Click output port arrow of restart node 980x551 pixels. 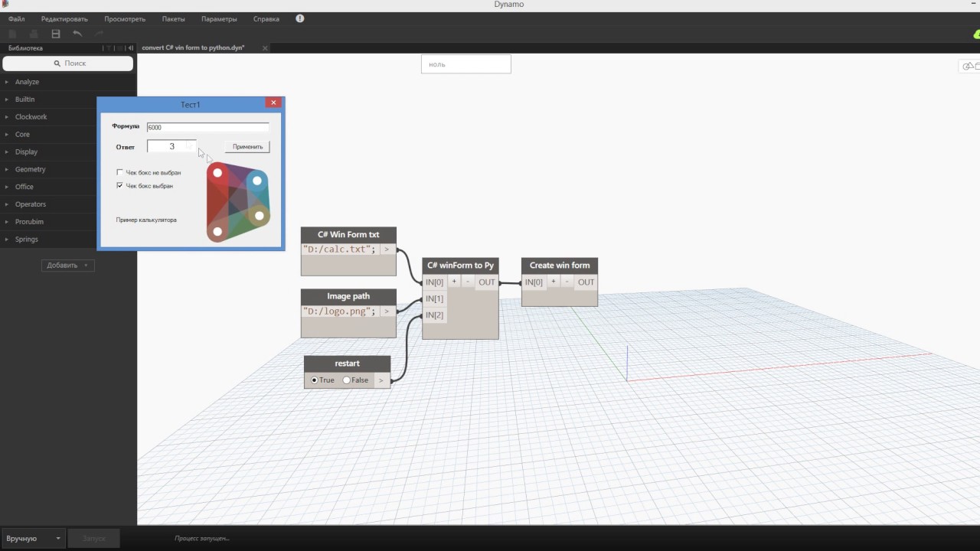[x=381, y=380]
